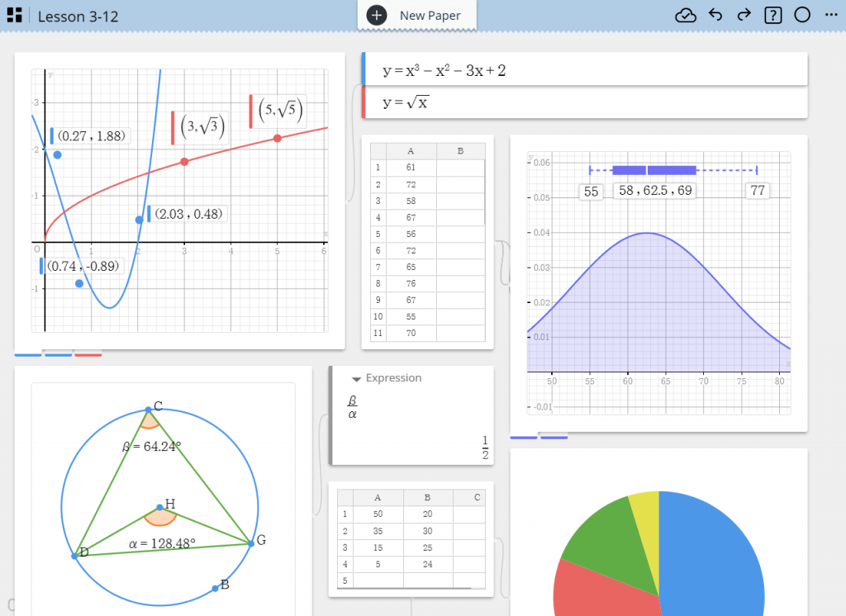Image resolution: width=846 pixels, height=616 pixels.
Task: Select the cell containing 24 in the lower table
Action: pyautogui.click(x=427, y=565)
